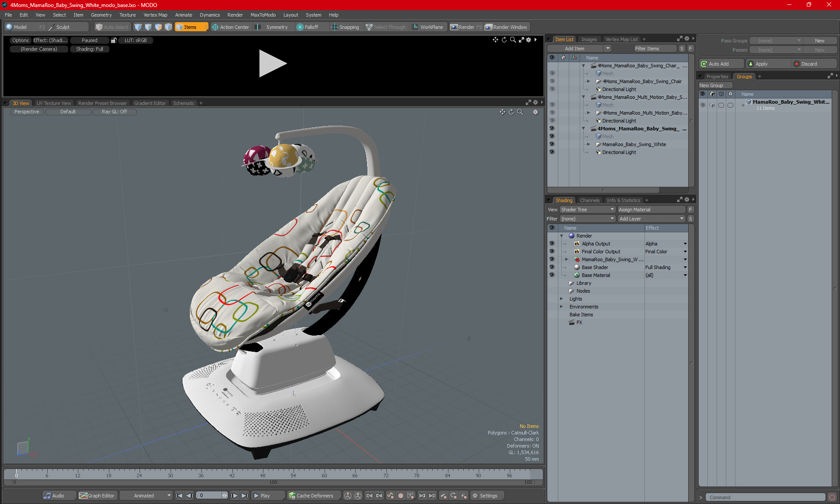The image size is (840, 504).
Task: Toggle visibility of 4Moms_MamaRoo_Baby_Swing_ scene
Action: click(x=552, y=129)
